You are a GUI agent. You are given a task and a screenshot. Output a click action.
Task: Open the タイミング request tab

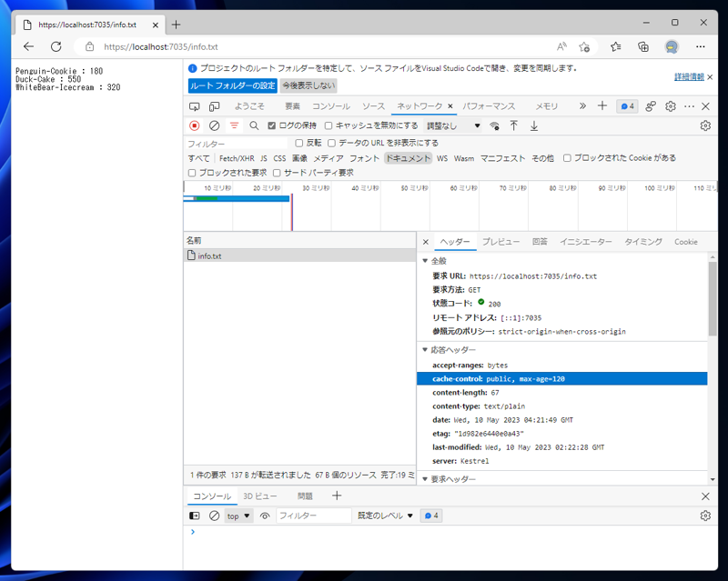click(643, 242)
